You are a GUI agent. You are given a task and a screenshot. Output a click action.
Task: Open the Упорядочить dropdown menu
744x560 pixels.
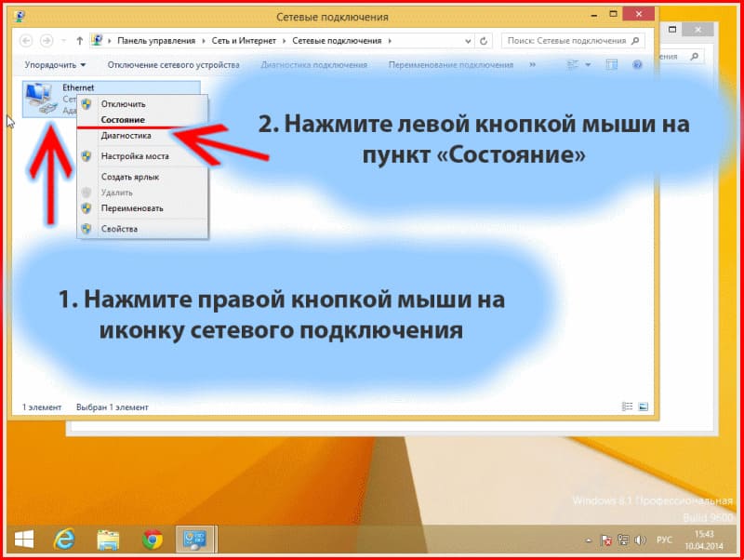point(55,64)
